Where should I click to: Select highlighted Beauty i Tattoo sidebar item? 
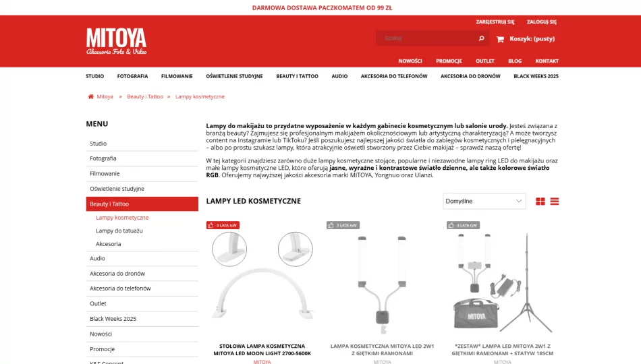[142, 204]
